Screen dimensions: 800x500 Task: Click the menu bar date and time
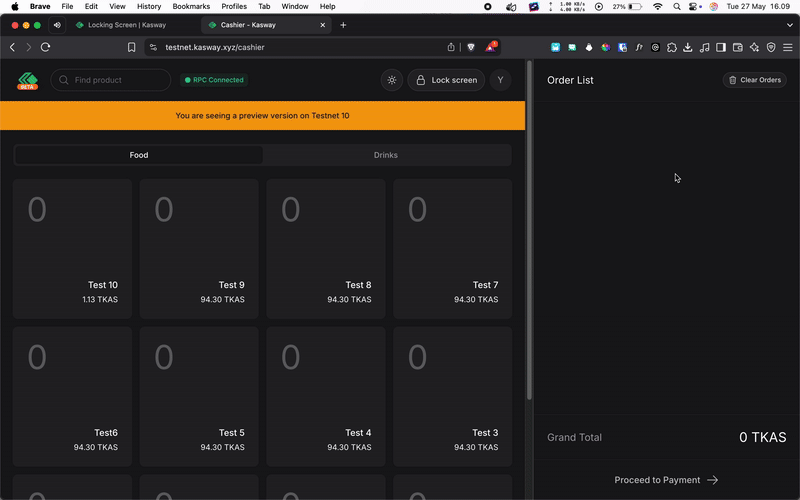(758, 7)
